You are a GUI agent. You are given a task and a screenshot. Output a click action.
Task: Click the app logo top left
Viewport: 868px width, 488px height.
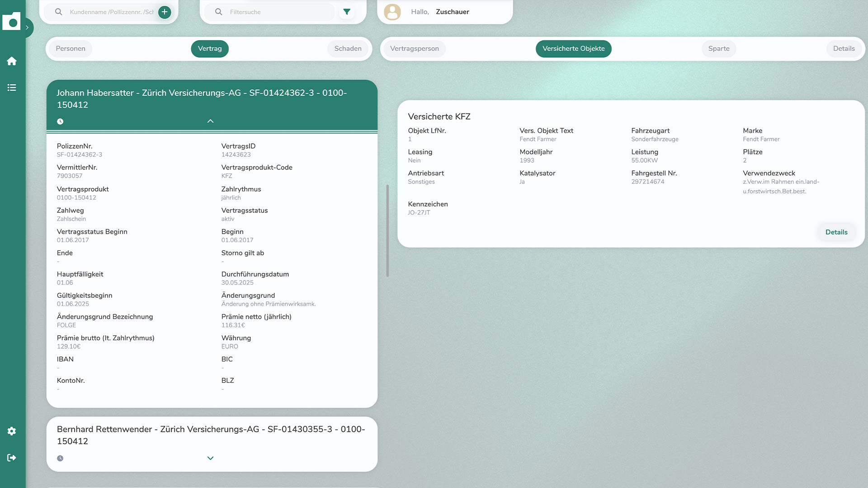(x=11, y=21)
